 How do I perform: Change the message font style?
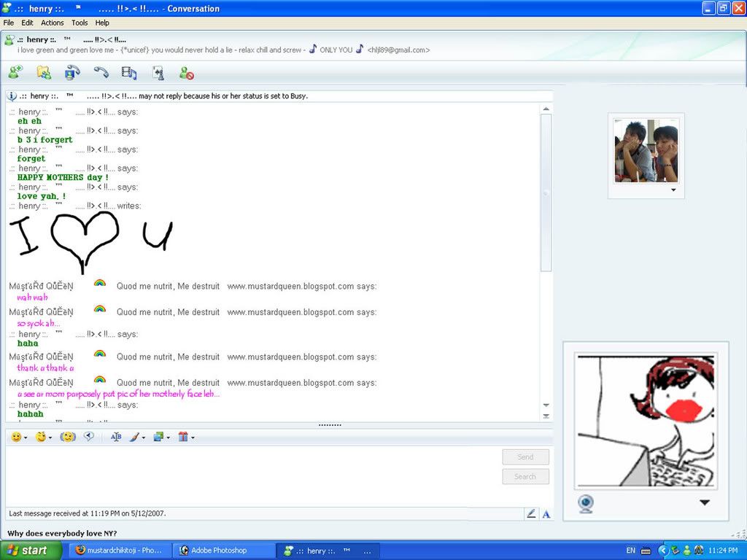click(115, 437)
